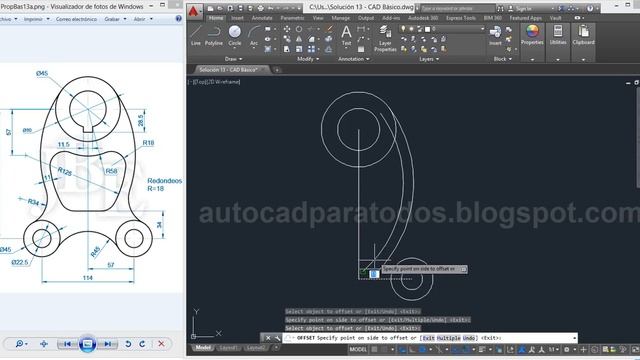The image size is (640, 360).
Task: Expand the Modify panel
Action: coord(308,59)
